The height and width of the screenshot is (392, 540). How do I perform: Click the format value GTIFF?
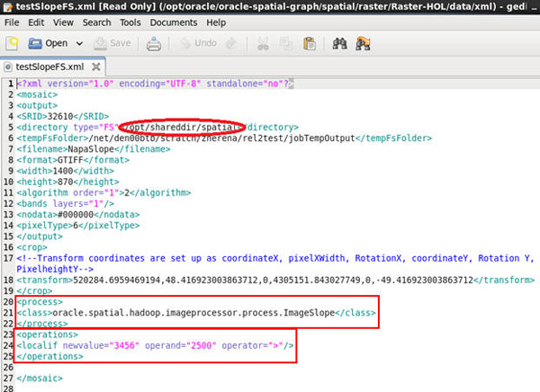pyautogui.click(x=70, y=160)
